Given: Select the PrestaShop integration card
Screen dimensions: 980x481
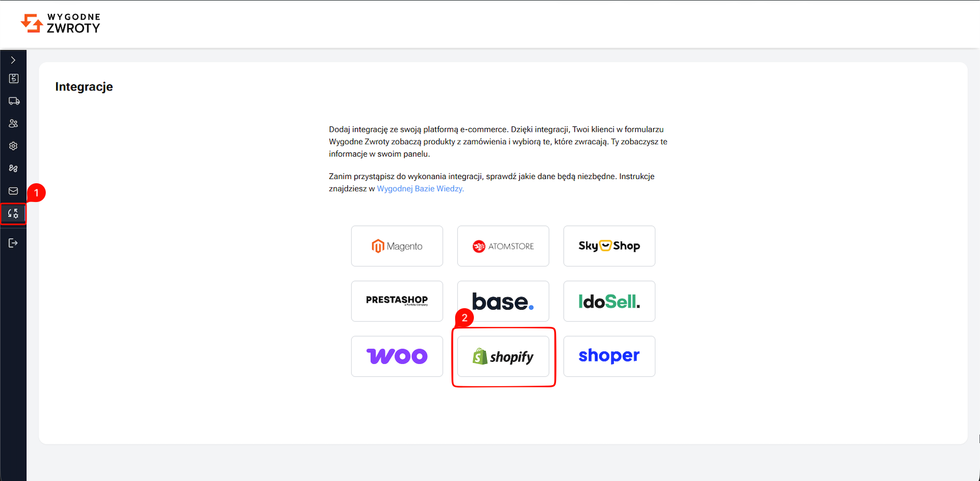Looking at the screenshot, I should pos(397,301).
